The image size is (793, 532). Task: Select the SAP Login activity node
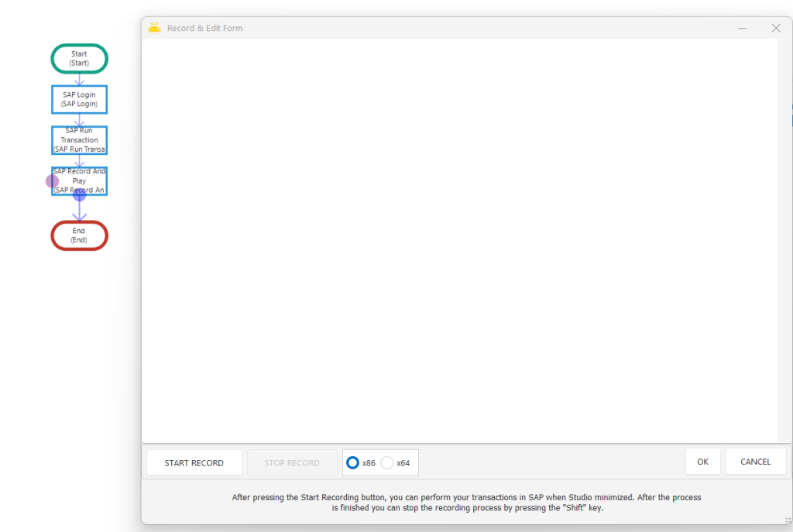coord(79,99)
